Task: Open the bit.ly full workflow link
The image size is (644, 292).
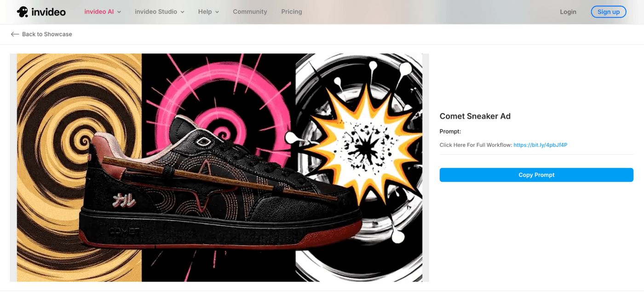Action: point(540,145)
